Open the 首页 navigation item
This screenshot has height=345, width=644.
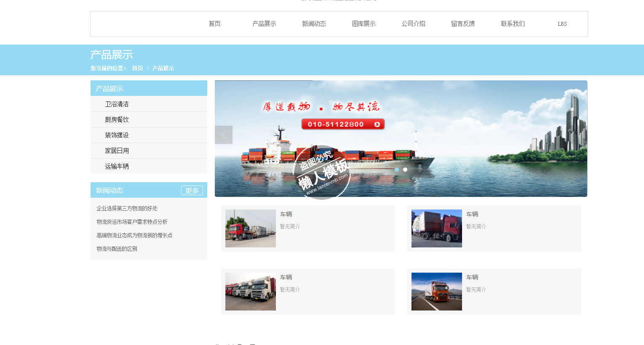(x=214, y=24)
